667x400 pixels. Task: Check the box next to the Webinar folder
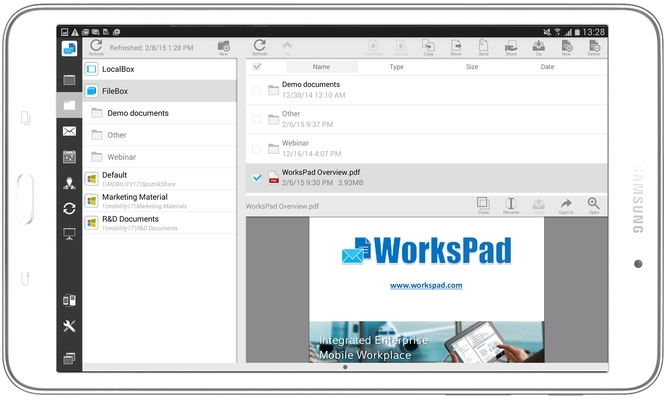(x=256, y=149)
